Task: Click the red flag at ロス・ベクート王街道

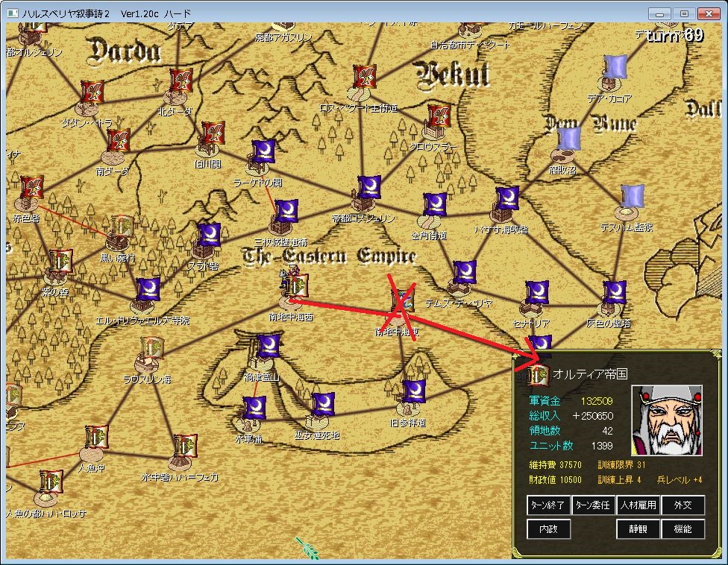Action: pyautogui.click(x=365, y=77)
